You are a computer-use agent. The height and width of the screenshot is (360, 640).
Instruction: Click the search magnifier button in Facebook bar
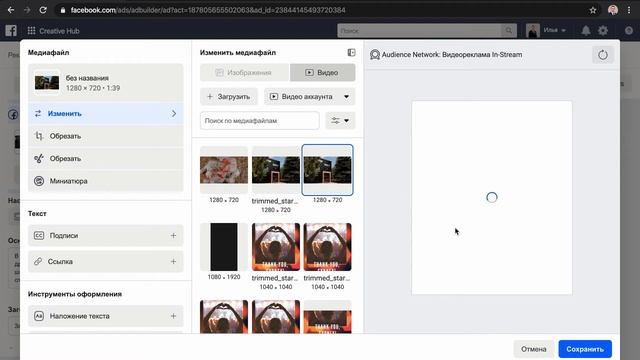(x=509, y=31)
